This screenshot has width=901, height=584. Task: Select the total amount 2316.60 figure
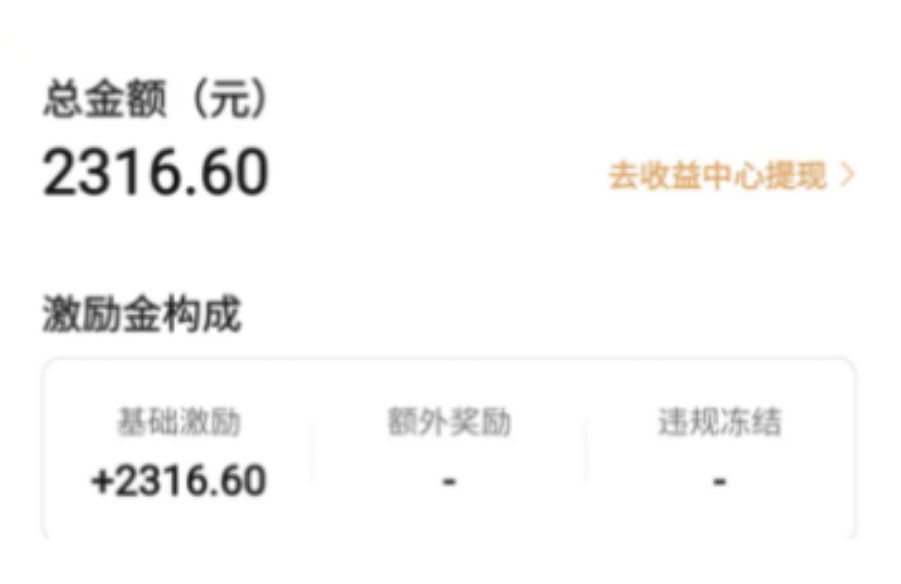[x=156, y=172]
